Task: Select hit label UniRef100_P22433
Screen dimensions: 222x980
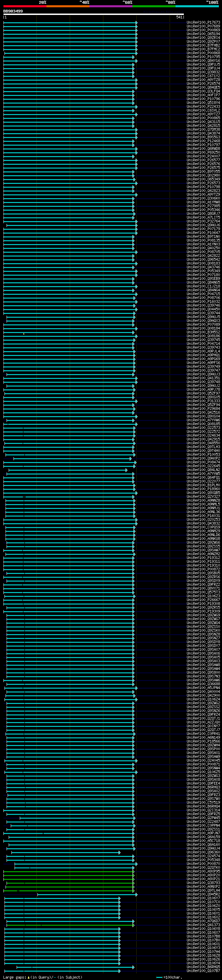Action: tap(203, 106)
